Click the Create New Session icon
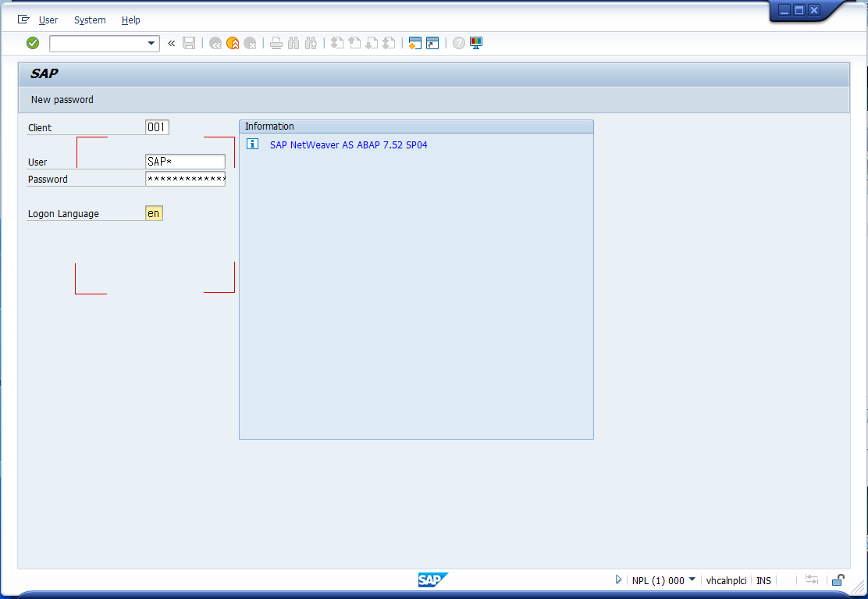Viewport: 868px width, 599px height. click(x=414, y=43)
